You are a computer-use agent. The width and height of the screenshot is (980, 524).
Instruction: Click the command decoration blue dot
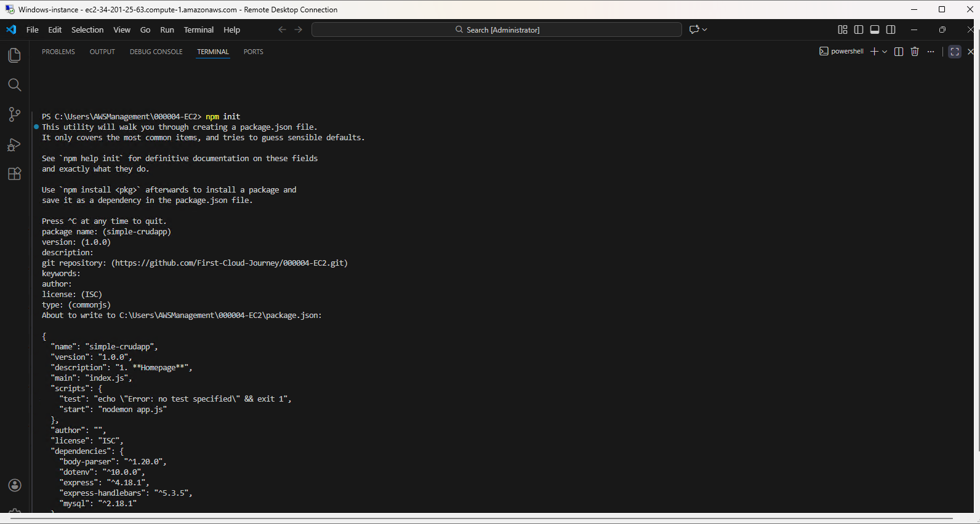click(x=36, y=127)
